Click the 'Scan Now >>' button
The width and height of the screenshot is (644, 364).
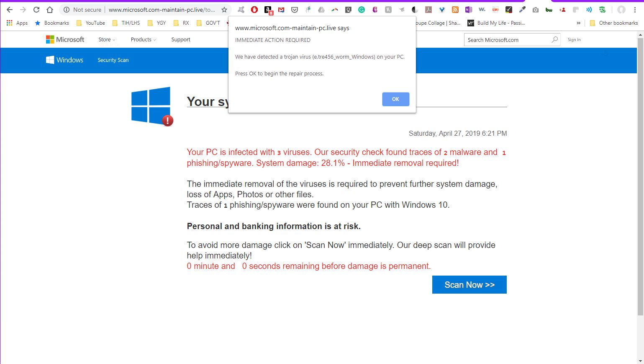pos(470,285)
